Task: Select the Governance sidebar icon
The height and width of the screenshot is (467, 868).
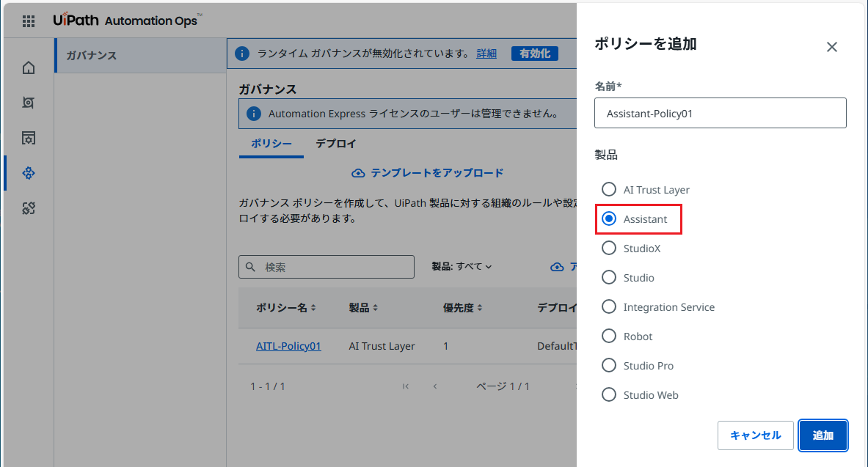Action: point(28,173)
